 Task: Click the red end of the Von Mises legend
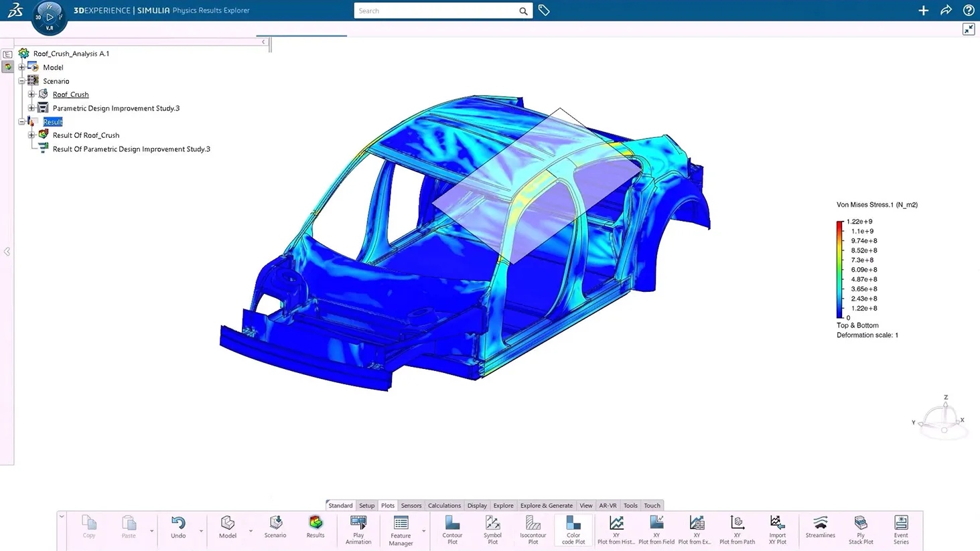839,223
